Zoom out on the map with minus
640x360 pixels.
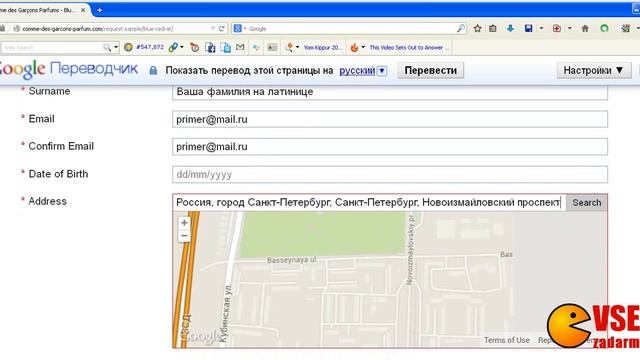click(184, 236)
